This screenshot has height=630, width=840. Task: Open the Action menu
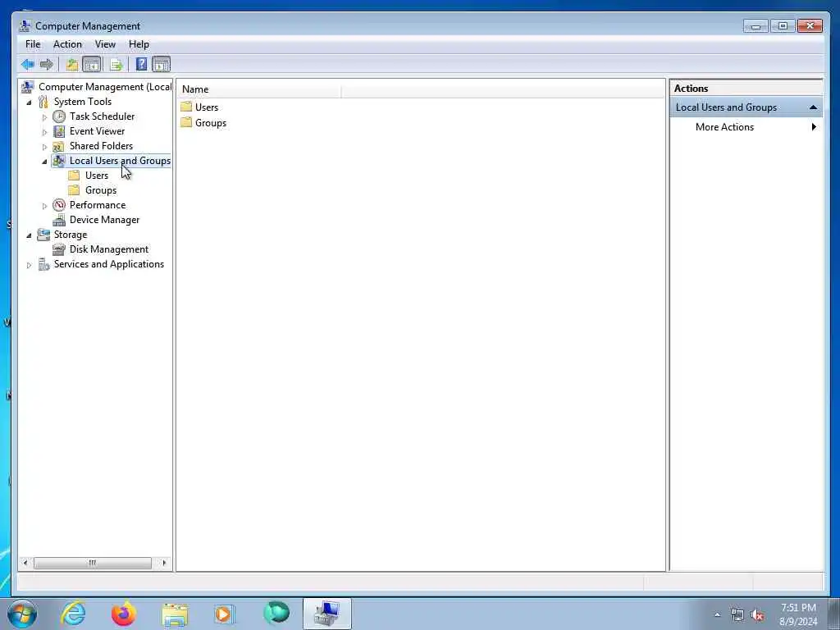(67, 44)
